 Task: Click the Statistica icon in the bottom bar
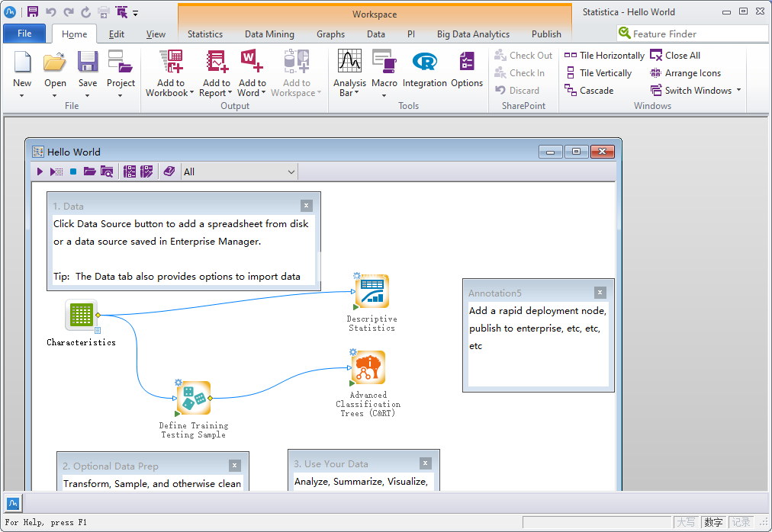pos(13,504)
